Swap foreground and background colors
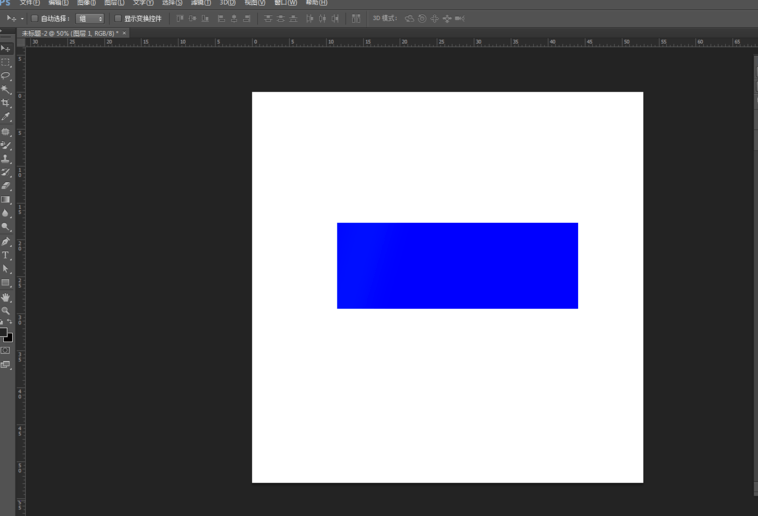 pyautogui.click(x=10, y=322)
